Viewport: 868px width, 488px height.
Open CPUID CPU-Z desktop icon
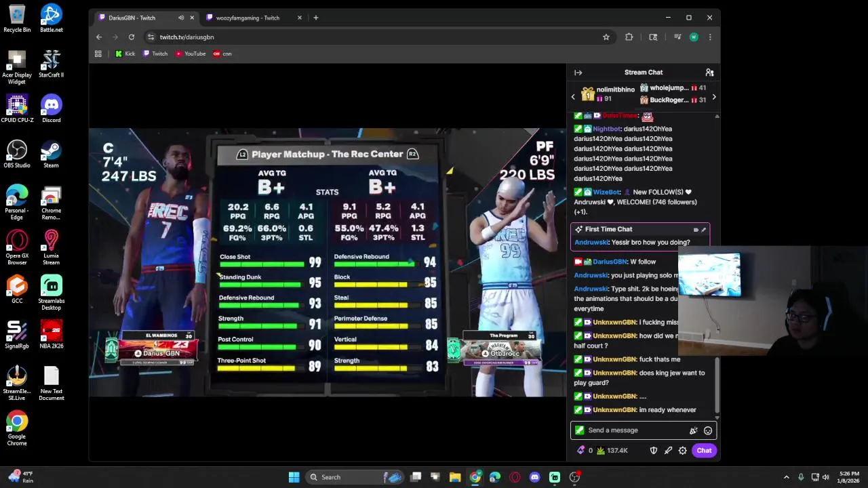(x=17, y=109)
